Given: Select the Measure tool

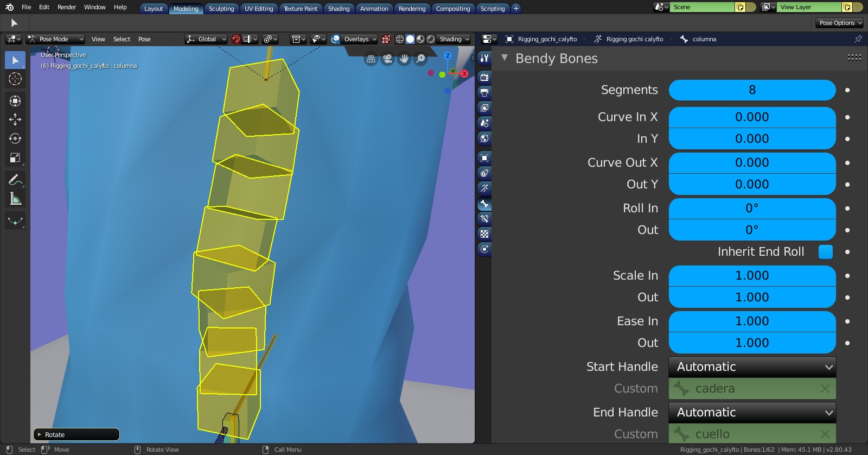Looking at the screenshot, I should coord(15,199).
